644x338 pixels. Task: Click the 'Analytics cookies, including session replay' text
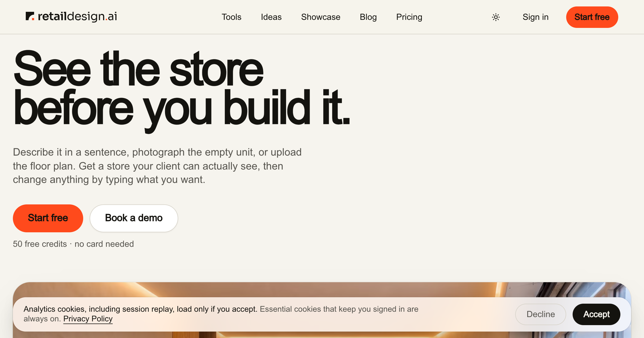click(140, 309)
